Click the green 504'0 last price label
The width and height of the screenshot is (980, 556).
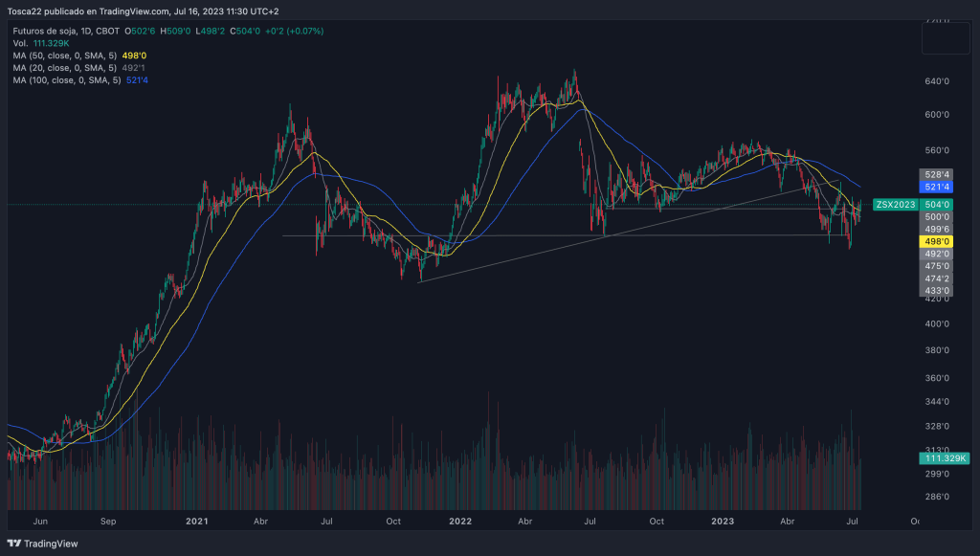click(937, 205)
